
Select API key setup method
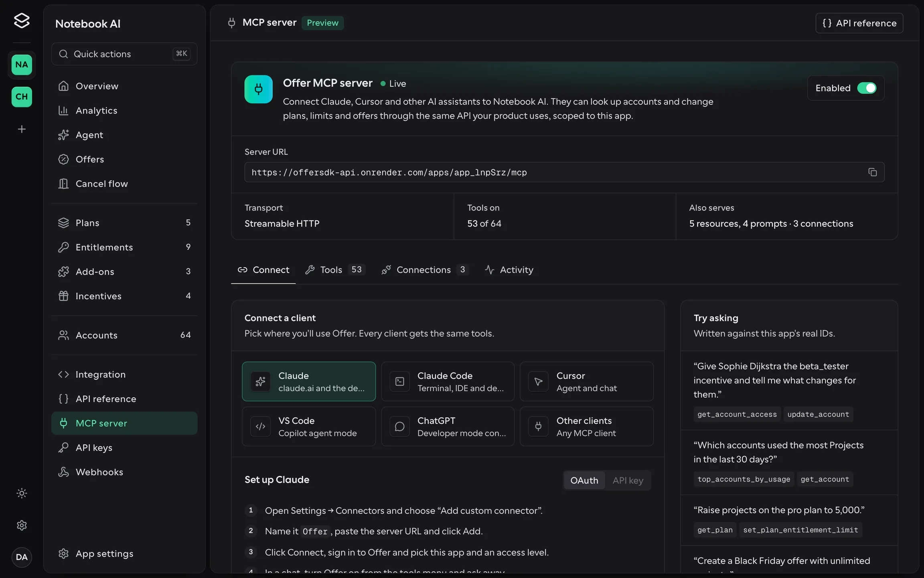[628, 480]
